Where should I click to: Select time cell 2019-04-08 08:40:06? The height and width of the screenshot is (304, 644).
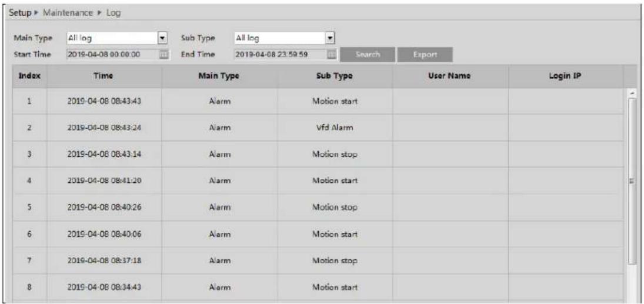(x=104, y=234)
